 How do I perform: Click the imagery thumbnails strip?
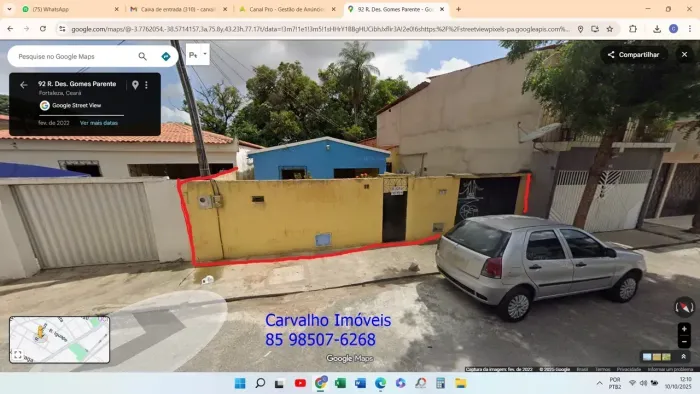(x=657, y=357)
